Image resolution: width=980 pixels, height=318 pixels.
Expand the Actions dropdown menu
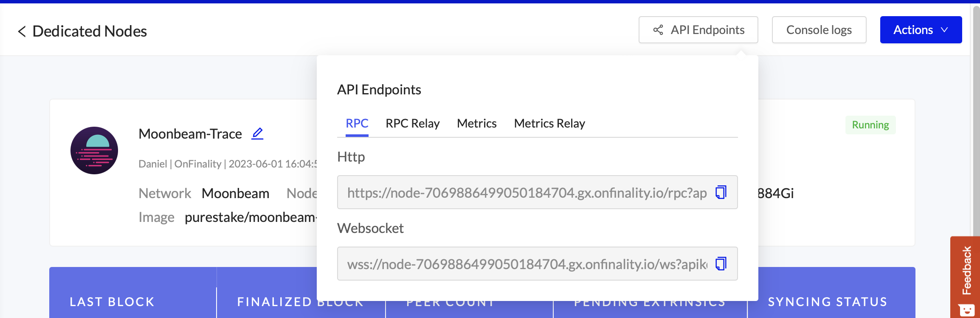[921, 30]
